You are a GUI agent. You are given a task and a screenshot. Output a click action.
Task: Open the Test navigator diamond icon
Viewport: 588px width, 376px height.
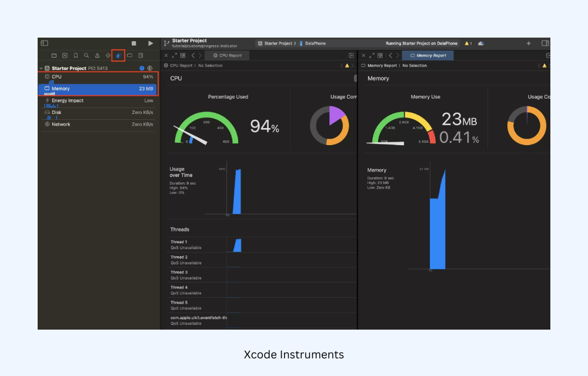click(x=108, y=55)
